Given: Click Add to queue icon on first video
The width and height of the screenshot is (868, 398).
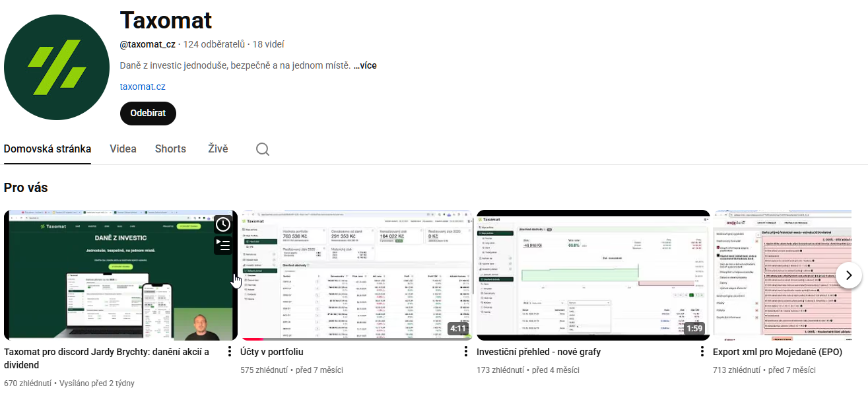Looking at the screenshot, I should point(224,246).
